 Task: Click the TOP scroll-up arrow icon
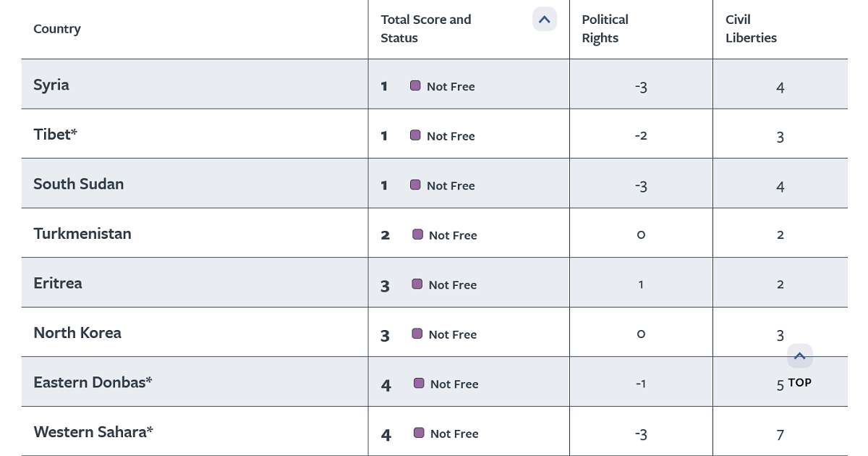tap(800, 356)
